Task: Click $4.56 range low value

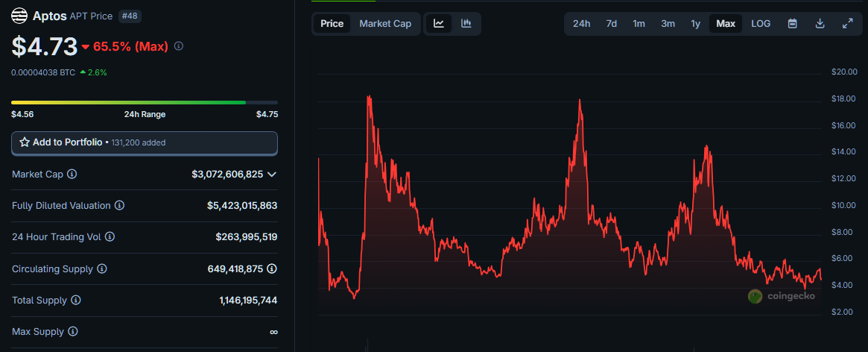Action: pyautogui.click(x=22, y=115)
